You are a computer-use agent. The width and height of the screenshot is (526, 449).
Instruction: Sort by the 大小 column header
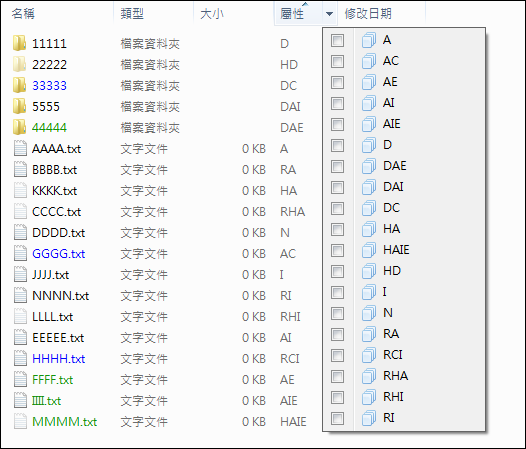[212, 14]
